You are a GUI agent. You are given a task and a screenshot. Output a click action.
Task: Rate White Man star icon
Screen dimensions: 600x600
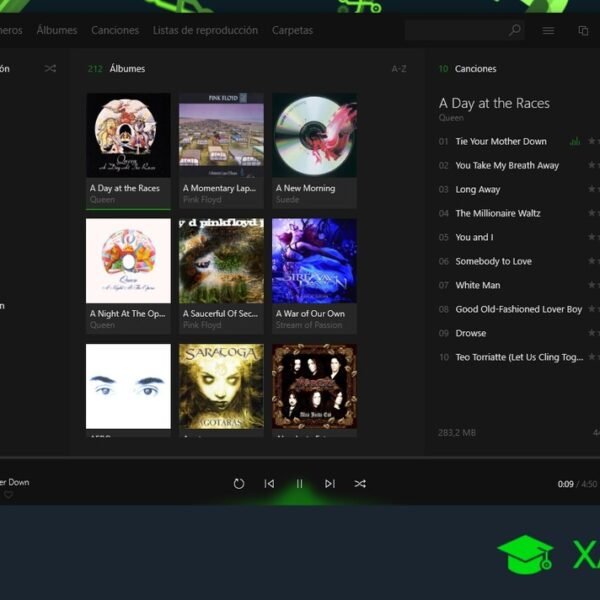coord(592,284)
